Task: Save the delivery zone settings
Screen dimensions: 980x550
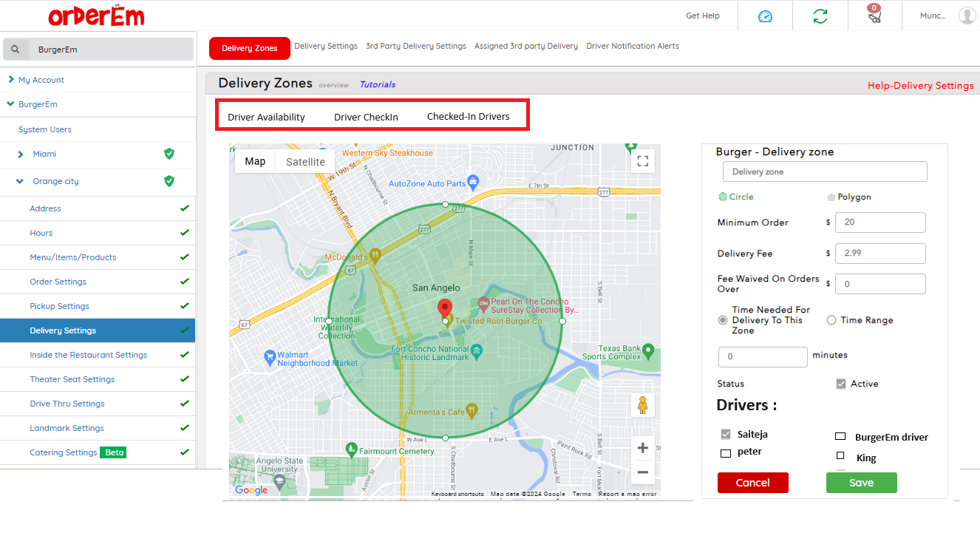Action: [x=861, y=483]
